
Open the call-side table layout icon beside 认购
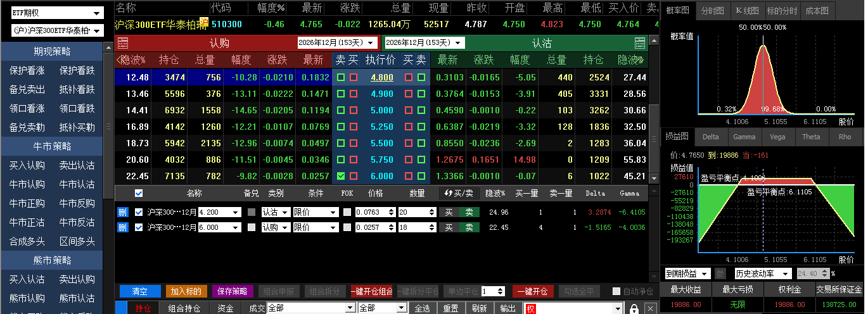coord(124,42)
